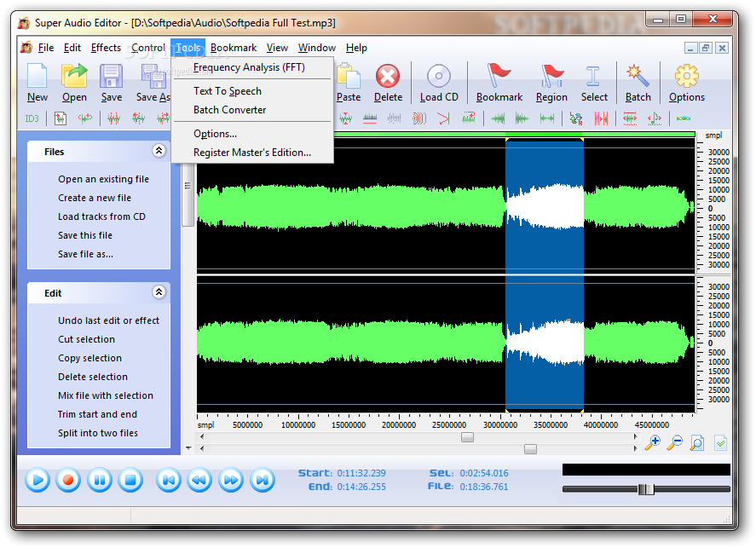The width and height of the screenshot is (756, 548).
Task: Click the red Delete toolbar icon
Action: click(x=388, y=76)
